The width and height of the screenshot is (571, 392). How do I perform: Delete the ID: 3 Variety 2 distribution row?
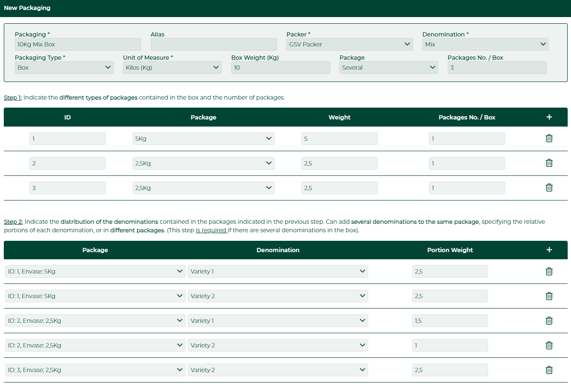click(549, 370)
